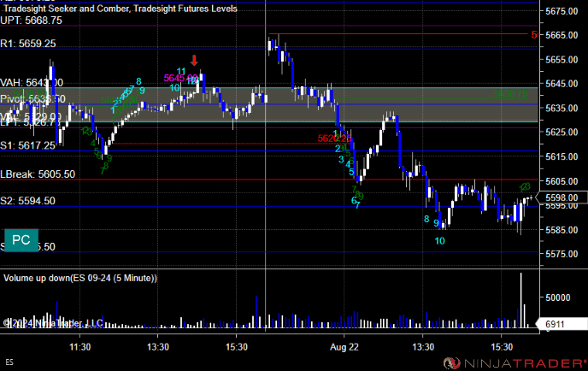This screenshot has height=371, width=588.
Task: Click the 50000 volume axis label
Action: [x=557, y=297]
